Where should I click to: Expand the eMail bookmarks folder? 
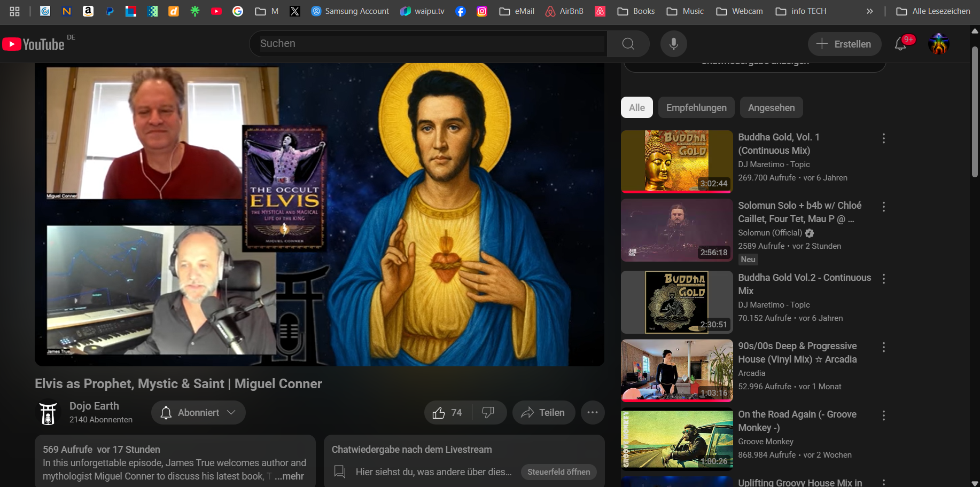point(517,11)
